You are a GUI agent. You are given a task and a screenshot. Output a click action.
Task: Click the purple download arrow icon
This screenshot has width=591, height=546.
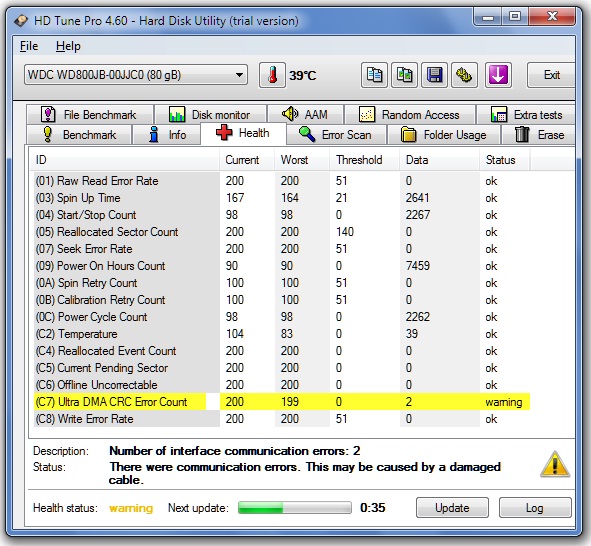click(x=498, y=75)
